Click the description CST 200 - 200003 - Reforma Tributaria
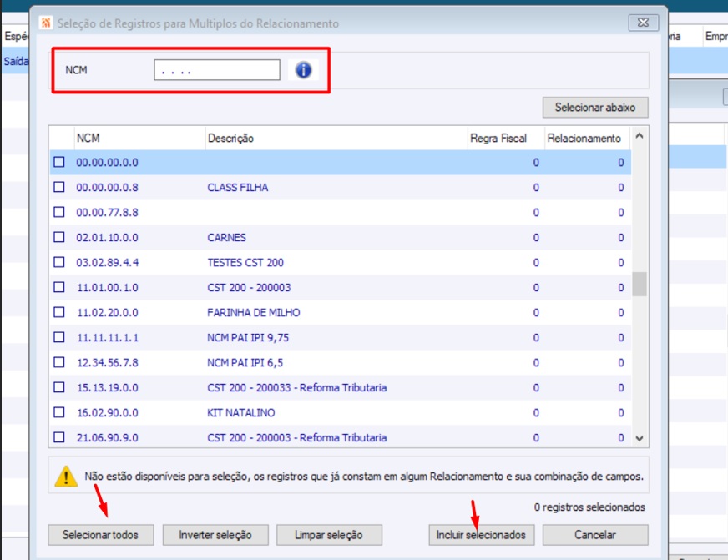The image size is (728, 560). pos(296,438)
